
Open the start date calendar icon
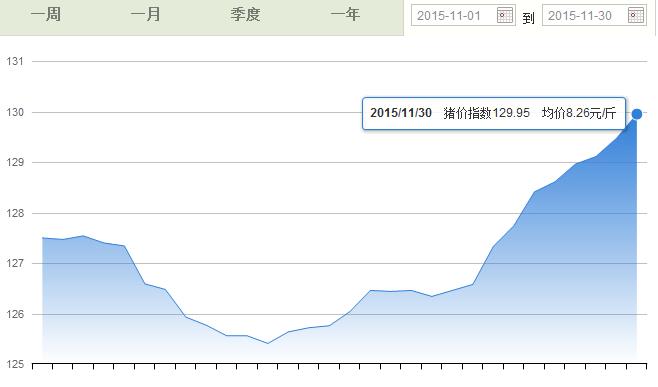point(505,16)
